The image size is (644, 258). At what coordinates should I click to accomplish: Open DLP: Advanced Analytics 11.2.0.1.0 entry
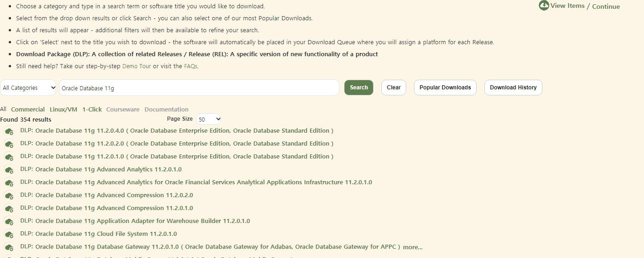101,169
